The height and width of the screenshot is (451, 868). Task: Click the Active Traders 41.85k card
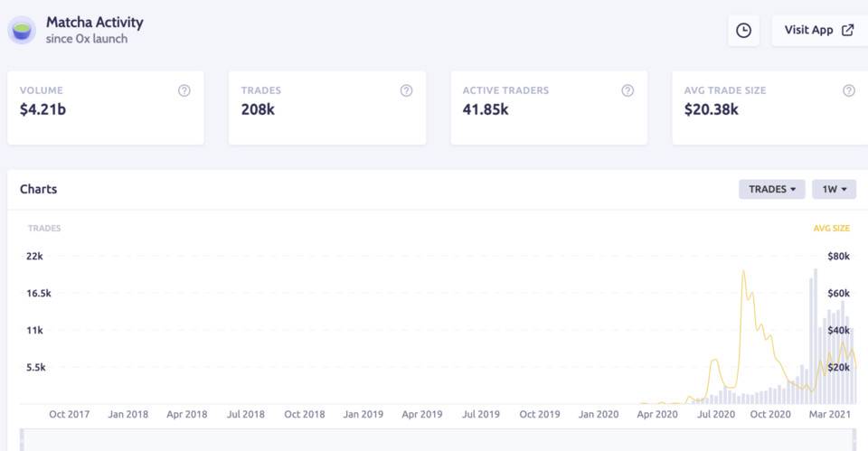click(549, 108)
